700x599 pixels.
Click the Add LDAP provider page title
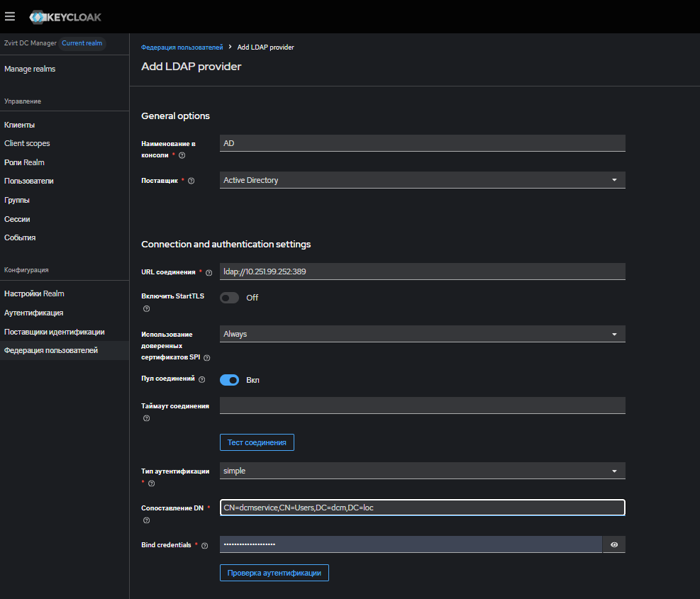pos(191,67)
